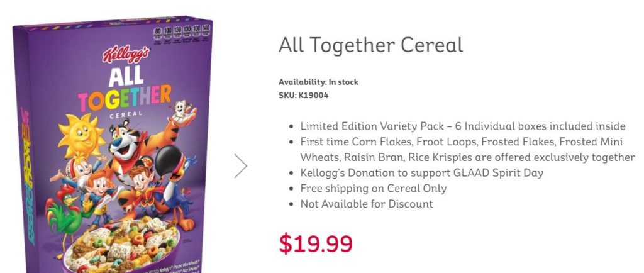Image resolution: width=644 pixels, height=273 pixels.
Task: Click the cereal bowl on the box
Action: pyautogui.click(x=122, y=245)
